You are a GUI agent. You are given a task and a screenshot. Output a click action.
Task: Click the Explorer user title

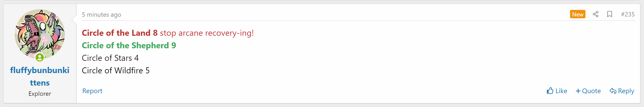click(40, 94)
